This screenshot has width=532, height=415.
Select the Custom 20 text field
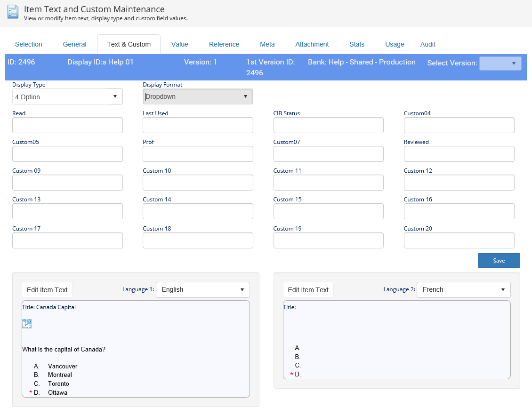coord(459,240)
